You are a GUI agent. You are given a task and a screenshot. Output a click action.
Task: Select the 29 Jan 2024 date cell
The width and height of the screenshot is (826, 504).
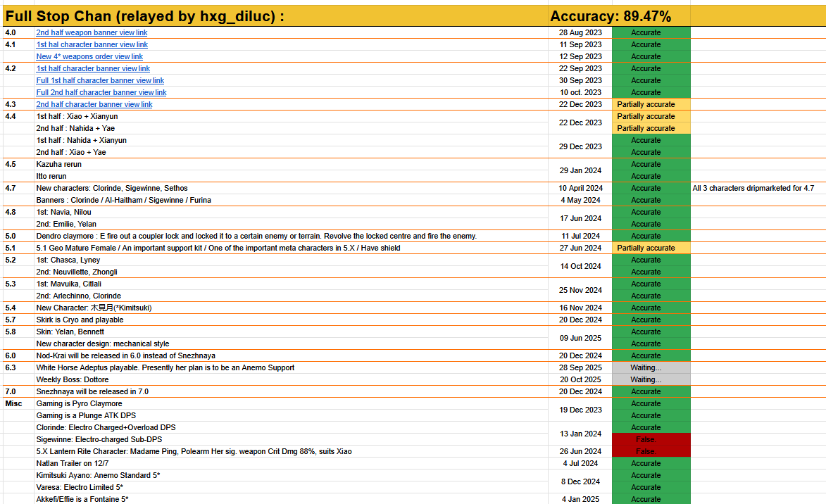tap(580, 170)
